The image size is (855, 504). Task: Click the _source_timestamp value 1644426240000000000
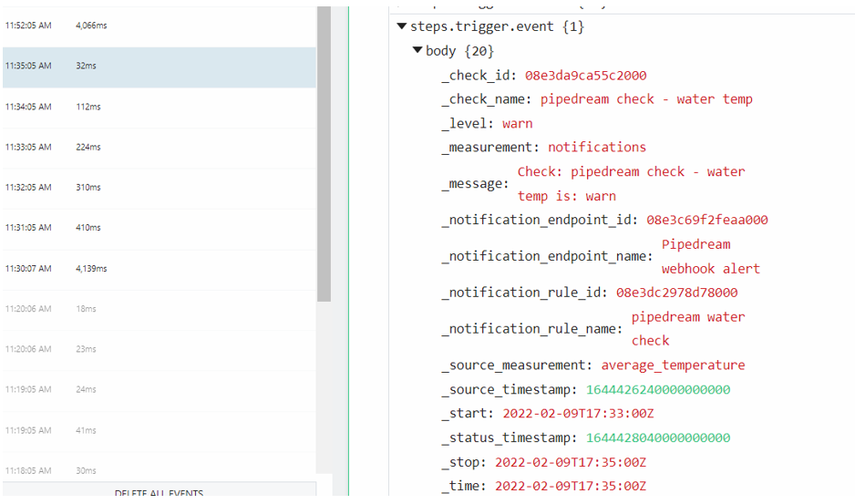(x=658, y=390)
